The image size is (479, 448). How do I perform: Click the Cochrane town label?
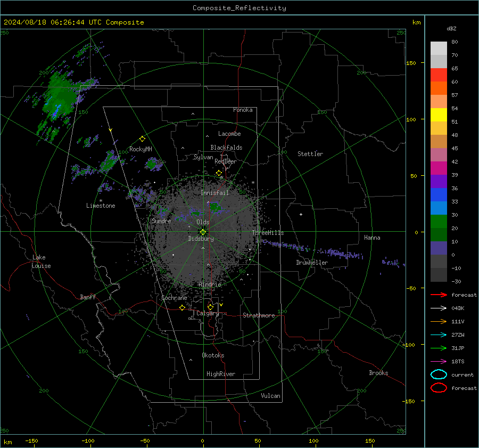pyautogui.click(x=174, y=298)
